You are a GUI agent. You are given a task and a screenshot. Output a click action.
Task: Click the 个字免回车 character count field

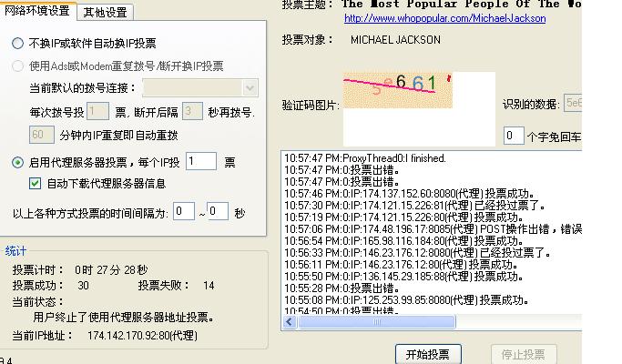[514, 136]
